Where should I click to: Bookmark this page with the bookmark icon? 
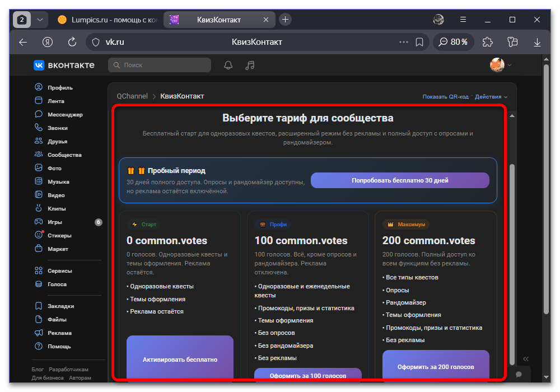coord(419,42)
